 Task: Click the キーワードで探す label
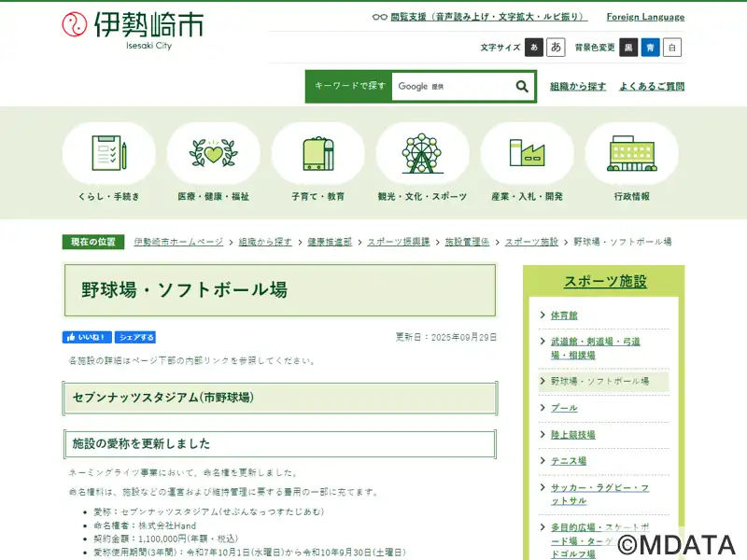point(349,86)
